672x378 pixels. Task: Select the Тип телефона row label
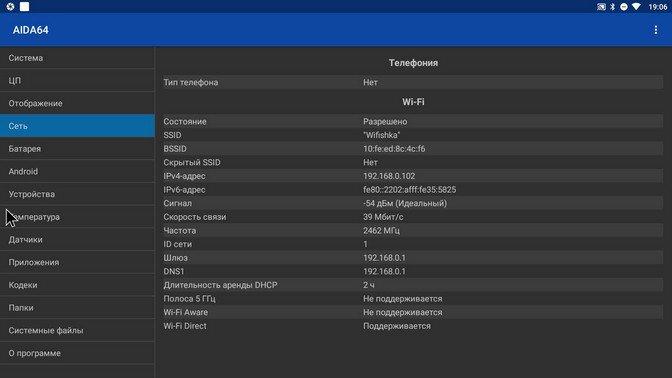[x=191, y=82]
